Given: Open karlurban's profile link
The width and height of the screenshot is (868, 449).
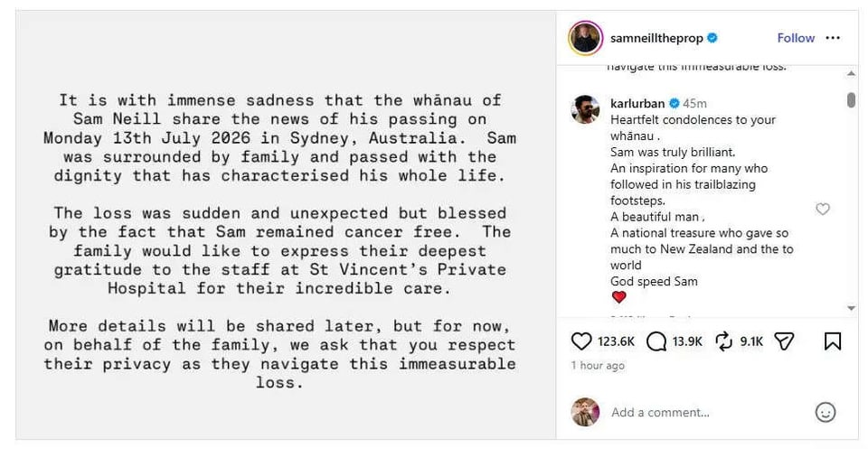Looking at the screenshot, I should 637,103.
